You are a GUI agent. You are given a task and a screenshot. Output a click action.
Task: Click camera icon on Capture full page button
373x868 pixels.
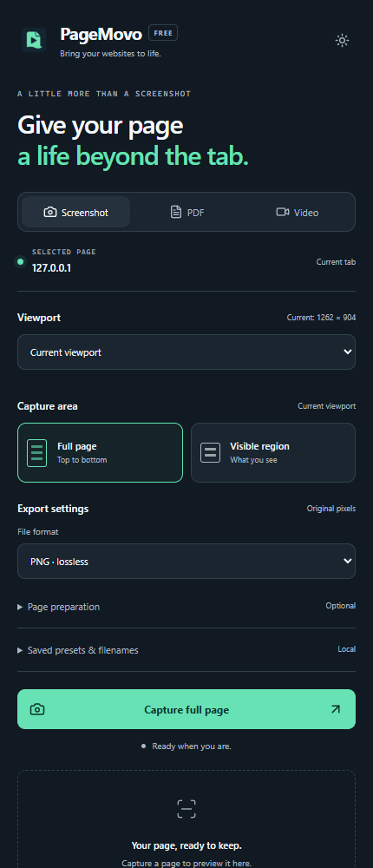pyautogui.click(x=37, y=709)
